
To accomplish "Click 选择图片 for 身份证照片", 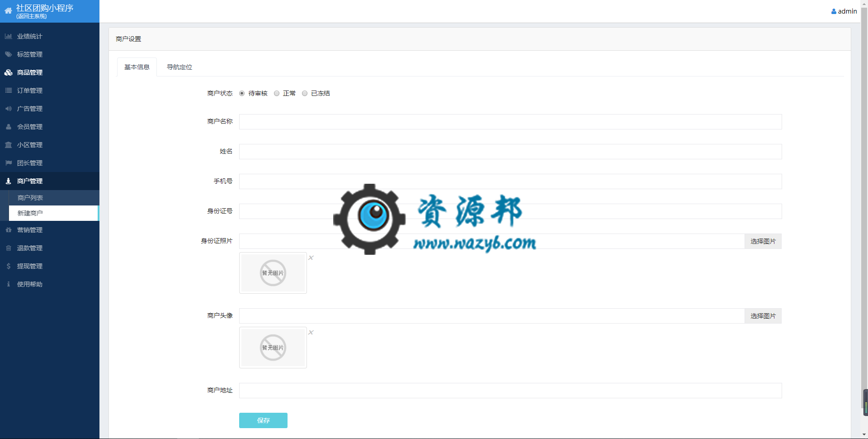I will pyautogui.click(x=763, y=241).
